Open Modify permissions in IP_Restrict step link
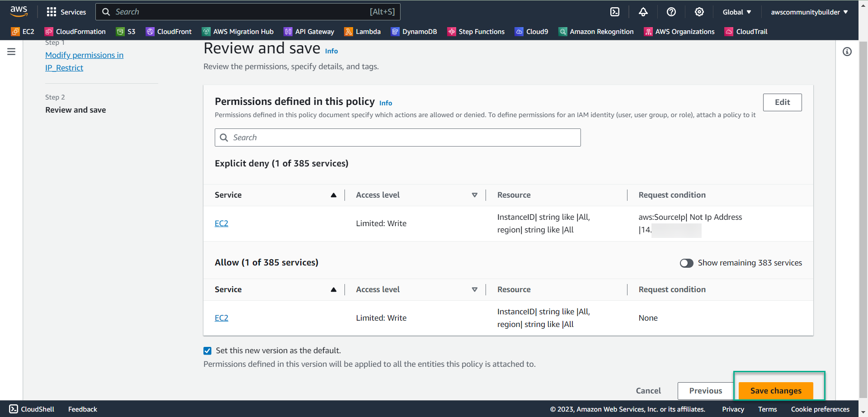Viewport: 868px width, 417px height. point(84,62)
